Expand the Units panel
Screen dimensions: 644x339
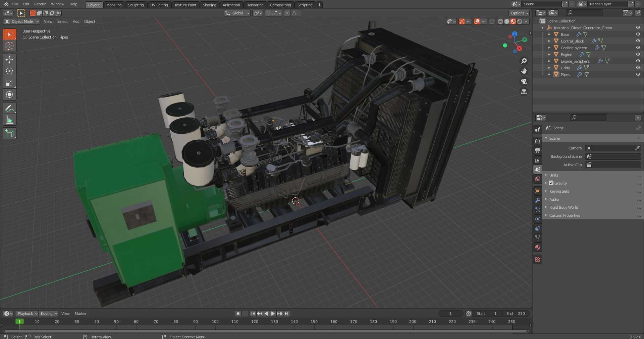[553, 175]
